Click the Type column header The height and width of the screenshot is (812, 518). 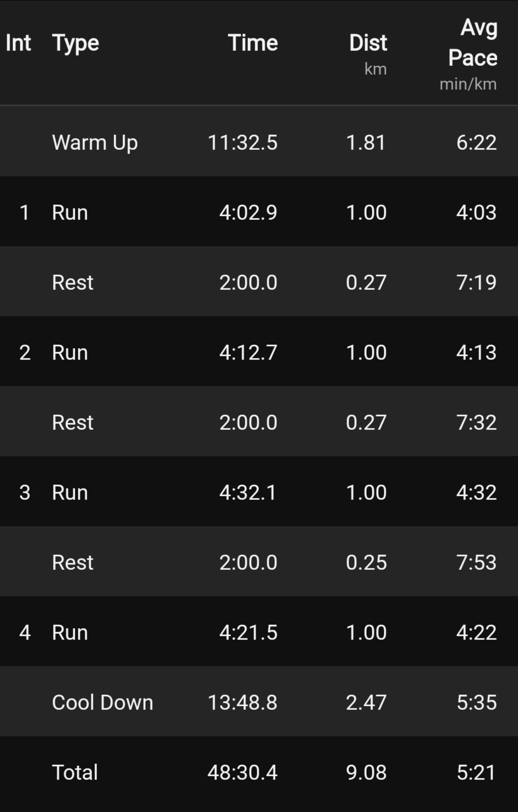click(75, 43)
